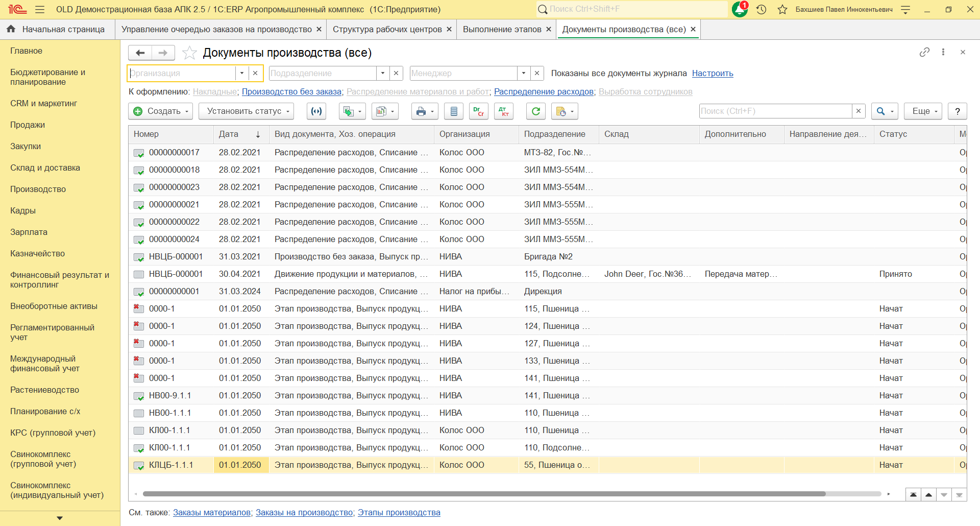The image size is (980, 526).
Task: Show Dr/Cr international postings
Action: pos(478,111)
